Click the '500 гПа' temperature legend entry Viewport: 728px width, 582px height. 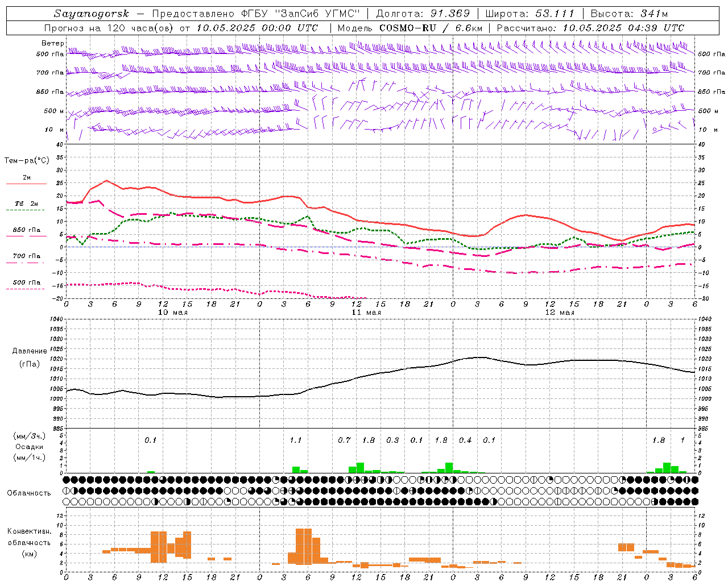(26, 284)
